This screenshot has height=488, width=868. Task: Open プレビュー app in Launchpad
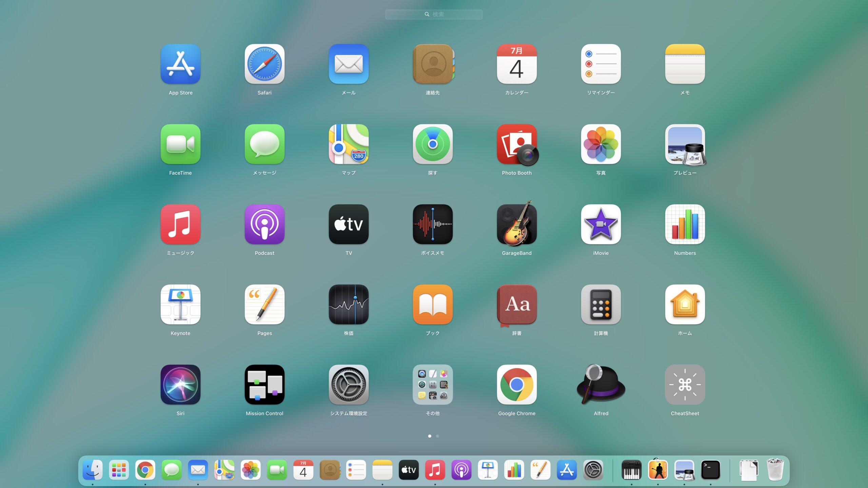coord(686,145)
